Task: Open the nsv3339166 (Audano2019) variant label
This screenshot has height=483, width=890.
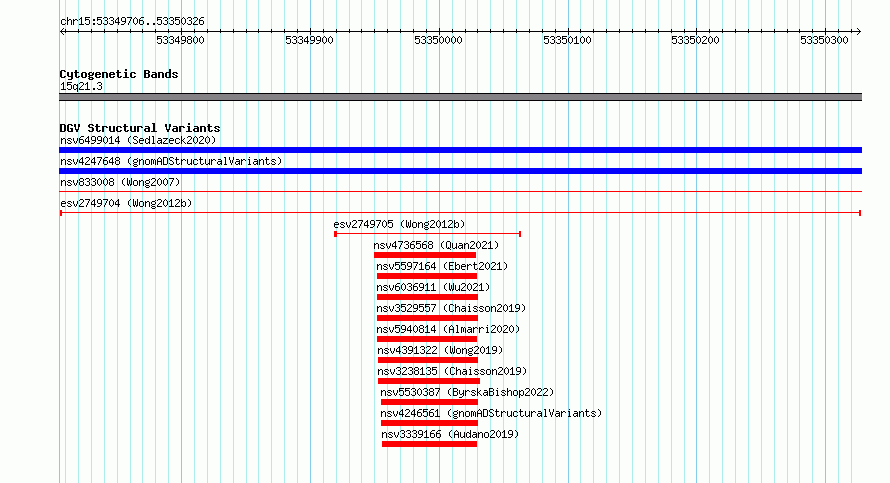Action: point(450,434)
